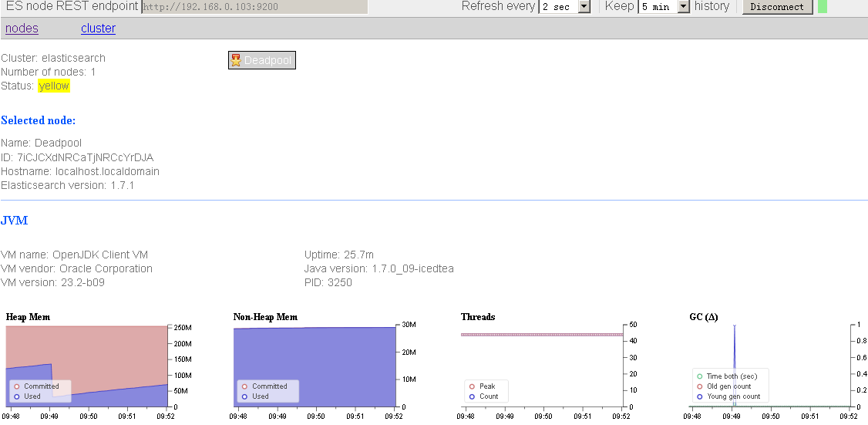Select the Deadpool node button
Screen dimensions: 868x425
(x=262, y=60)
